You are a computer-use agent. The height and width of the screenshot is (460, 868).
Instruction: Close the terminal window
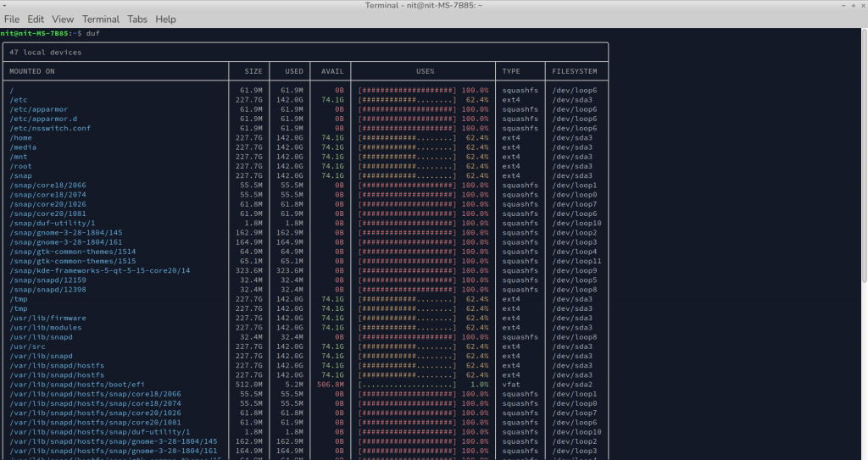(863, 5)
